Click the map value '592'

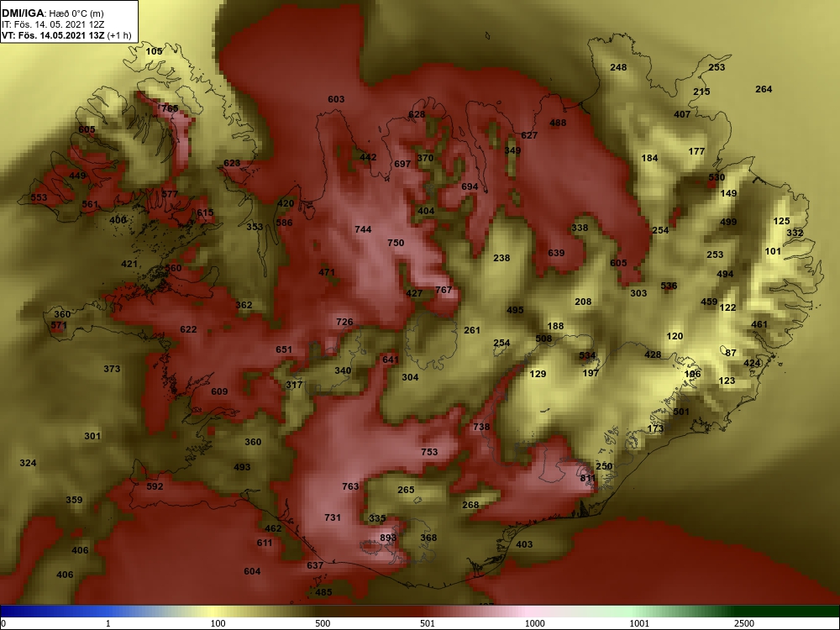click(x=155, y=486)
